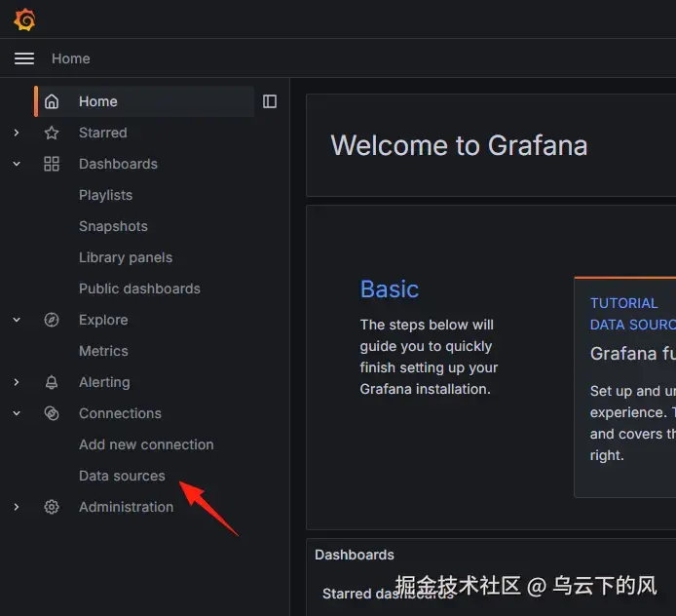The height and width of the screenshot is (616, 676).
Task: Expand the Starred section chevron
Action: (17, 133)
